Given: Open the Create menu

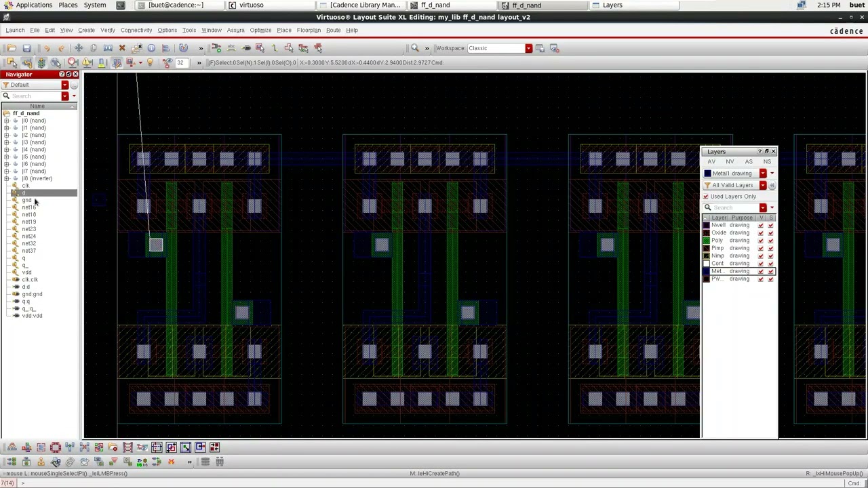Looking at the screenshot, I should point(86,30).
